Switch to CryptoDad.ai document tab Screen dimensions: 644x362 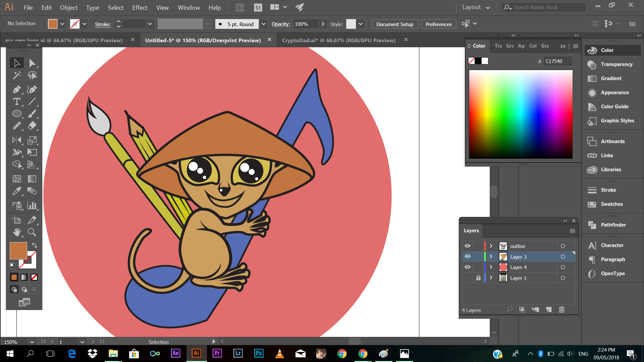[x=339, y=40]
